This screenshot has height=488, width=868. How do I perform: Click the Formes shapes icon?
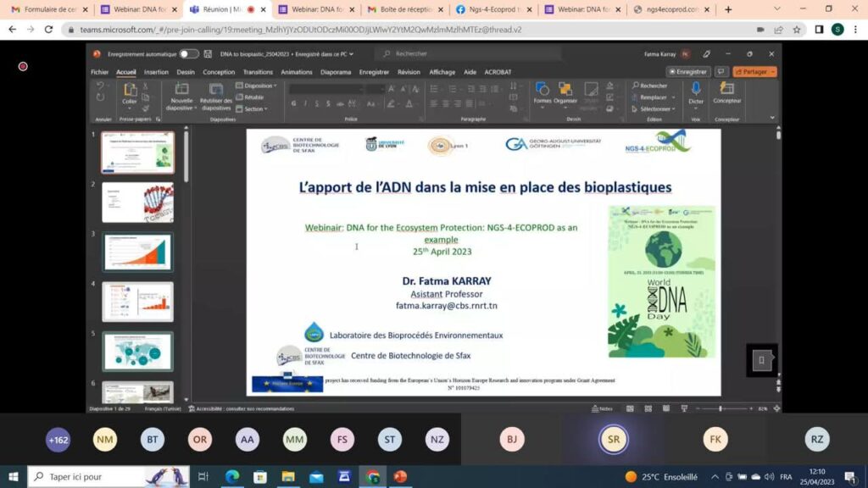click(x=542, y=91)
